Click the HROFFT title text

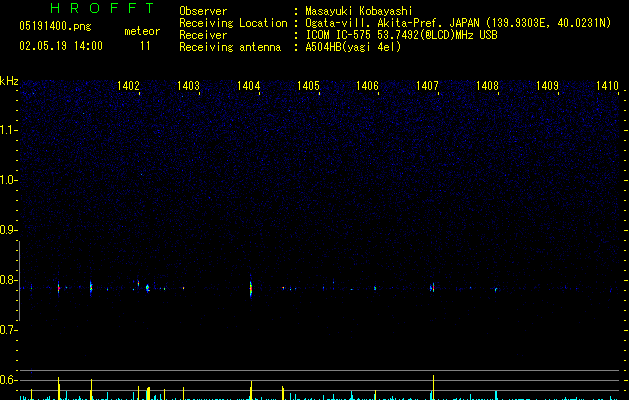click(102, 8)
